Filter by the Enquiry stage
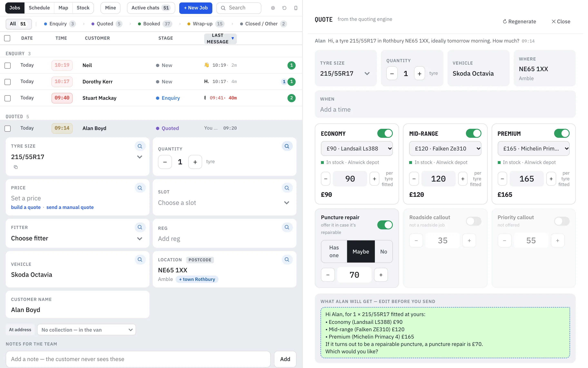This screenshot has width=588, height=368. click(60, 24)
